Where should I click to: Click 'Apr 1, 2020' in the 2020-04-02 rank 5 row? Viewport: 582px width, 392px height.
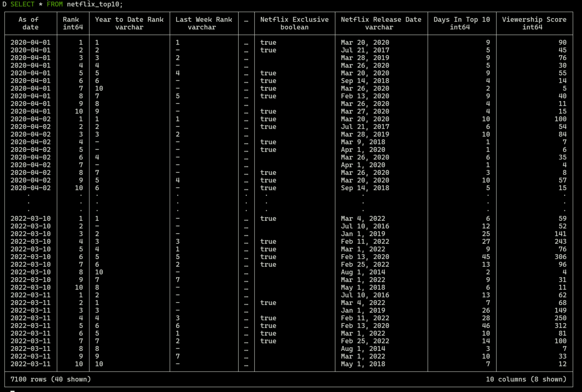tap(363, 150)
